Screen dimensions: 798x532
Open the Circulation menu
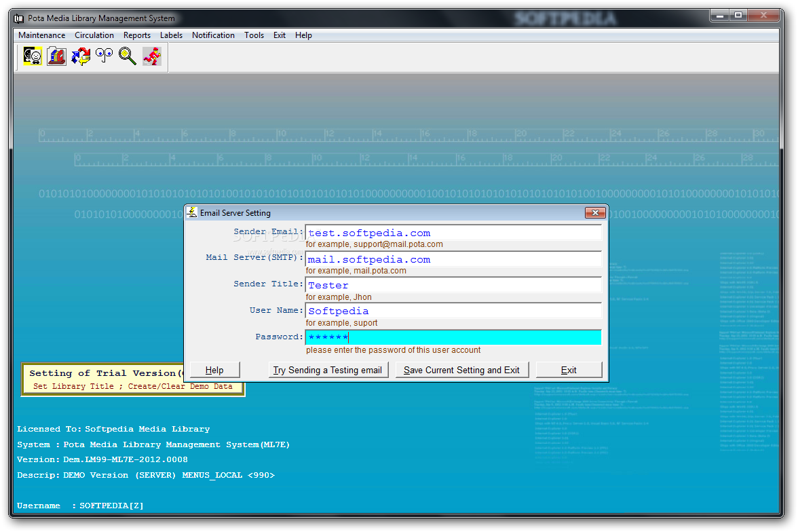pyautogui.click(x=94, y=35)
